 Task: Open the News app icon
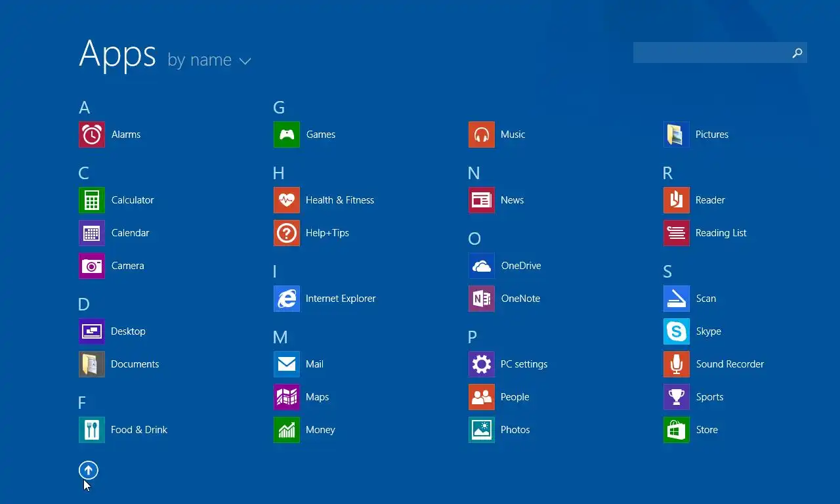pos(482,200)
